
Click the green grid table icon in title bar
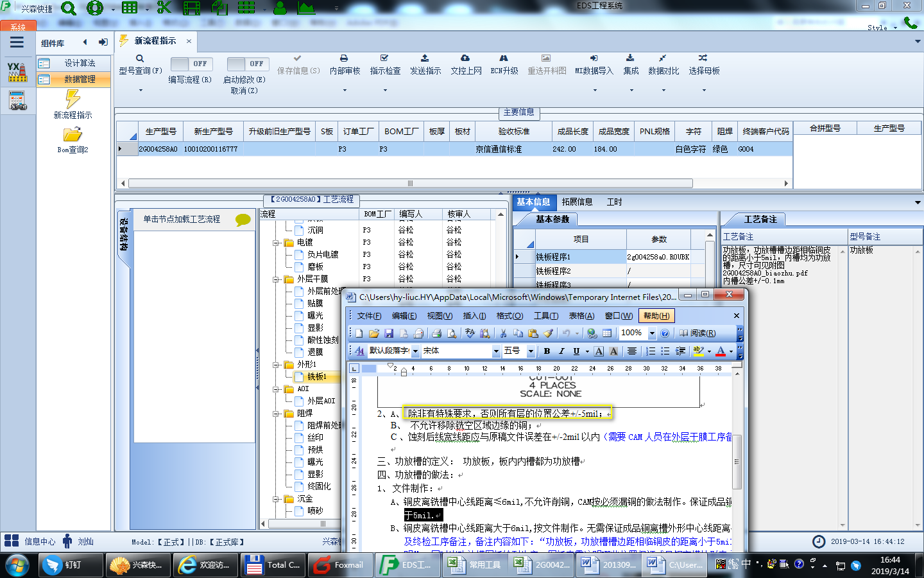(130, 8)
